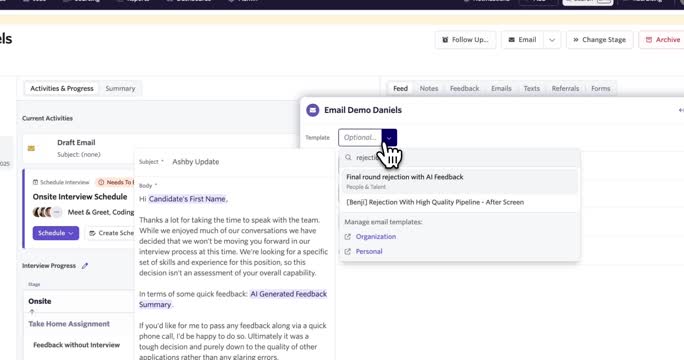Click the AI Generated Feedback Summary token
Screen dimensions: 684x360
[233, 299]
